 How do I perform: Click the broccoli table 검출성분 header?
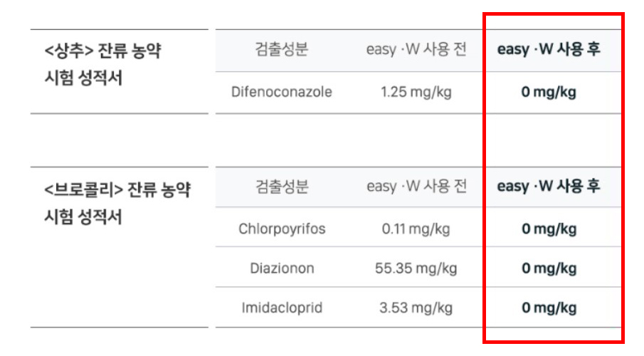pos(282,187)
